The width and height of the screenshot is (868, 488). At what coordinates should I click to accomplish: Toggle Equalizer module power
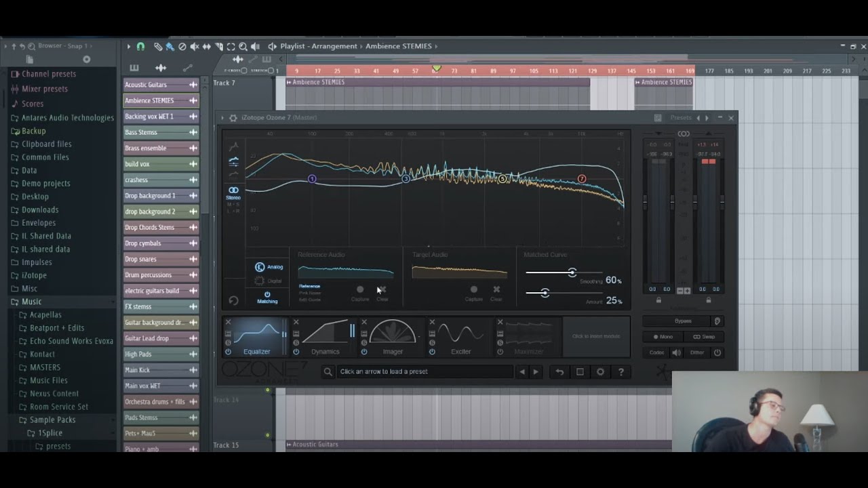[229, 352]
